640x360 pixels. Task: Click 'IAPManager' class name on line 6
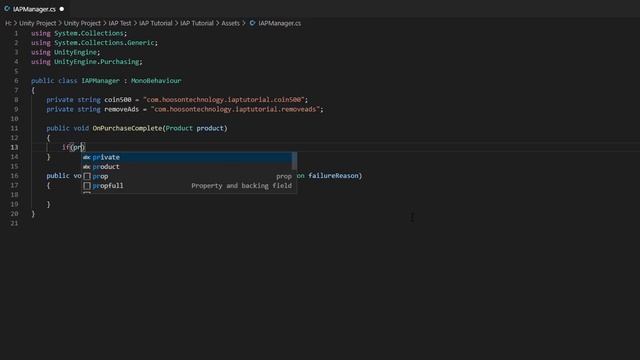coord(100,81)
